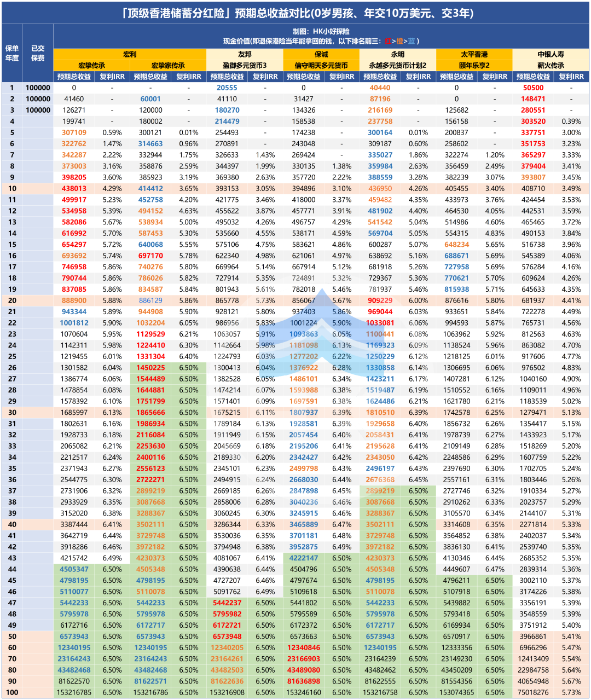Click the 颐年乐享2 product header
The width and height of the screenshot is (591, 700).
click(474, 66)
